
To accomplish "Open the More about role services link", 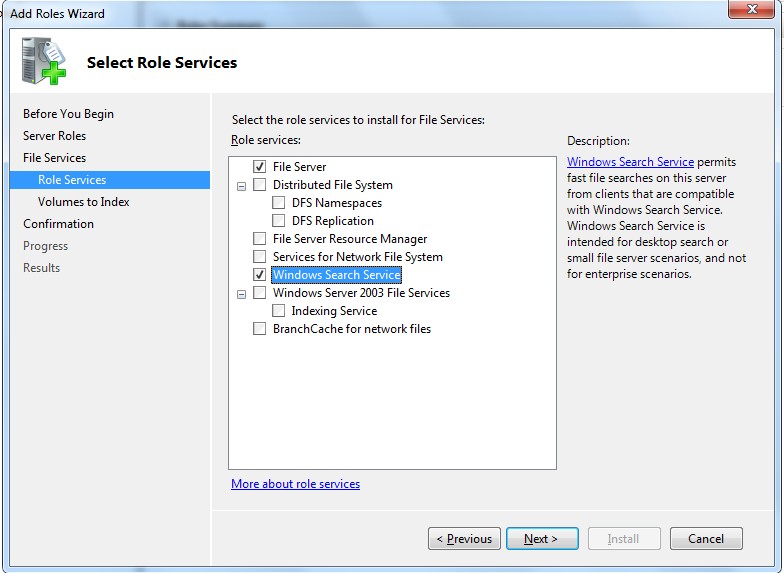I will coord(296,484).
